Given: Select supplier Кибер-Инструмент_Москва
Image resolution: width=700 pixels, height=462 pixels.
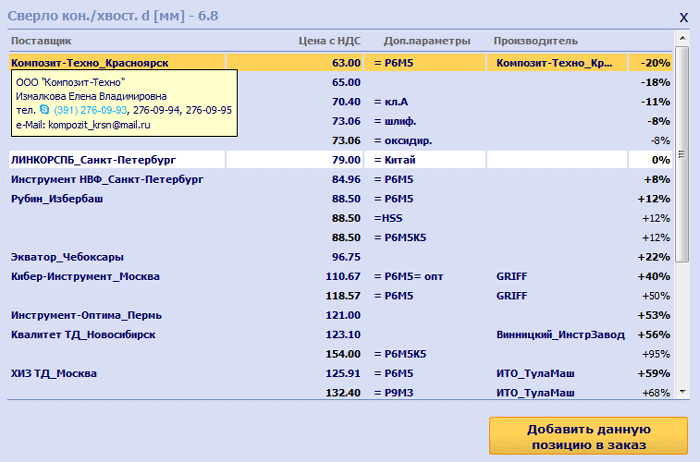Looking at the screenshot, I should pos(85,276).
